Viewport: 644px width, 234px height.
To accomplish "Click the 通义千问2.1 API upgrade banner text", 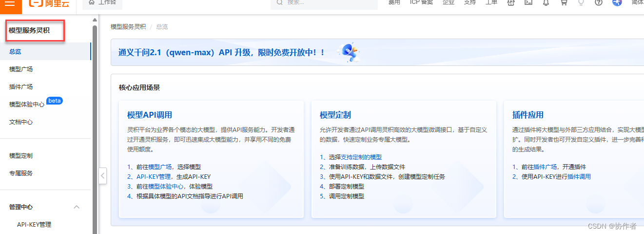I will click(222, 52).
